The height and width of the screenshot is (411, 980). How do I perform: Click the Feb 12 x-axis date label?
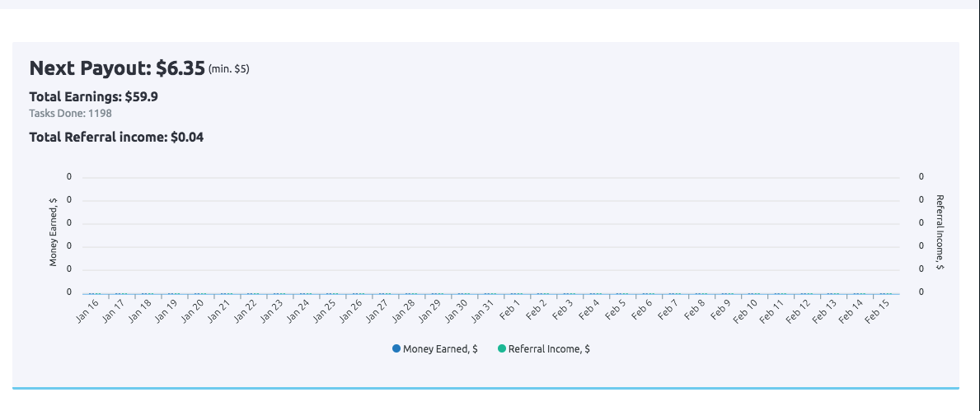pos(799,311)
